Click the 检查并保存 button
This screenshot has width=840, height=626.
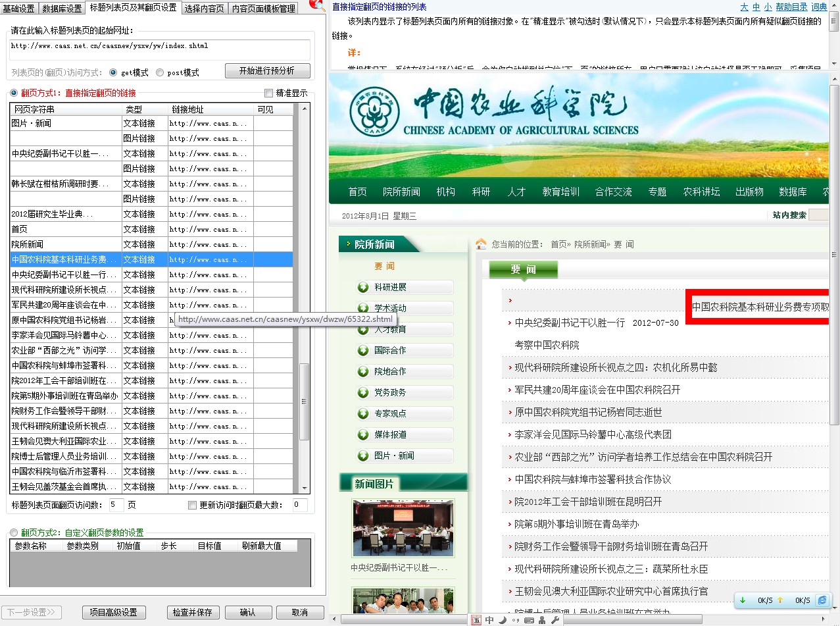pos(192,612)
